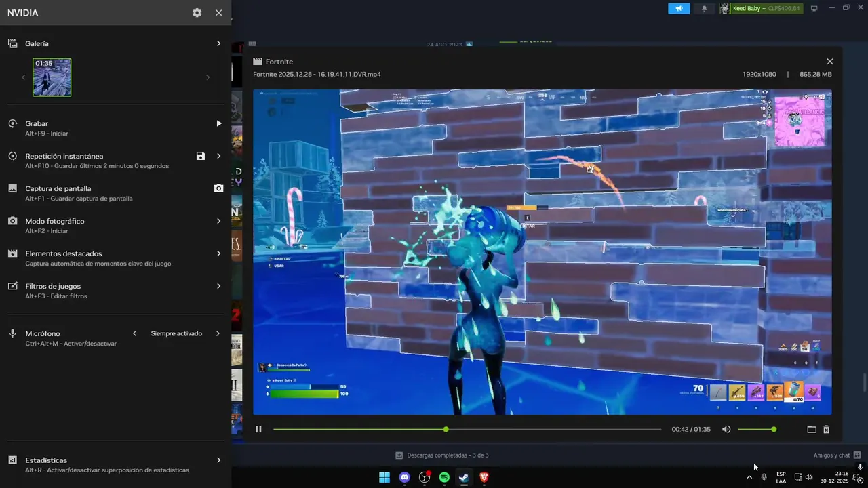Start recording with Grabar play arrow
This screenshot has height=488, width=868.
[x=218, y=123]
